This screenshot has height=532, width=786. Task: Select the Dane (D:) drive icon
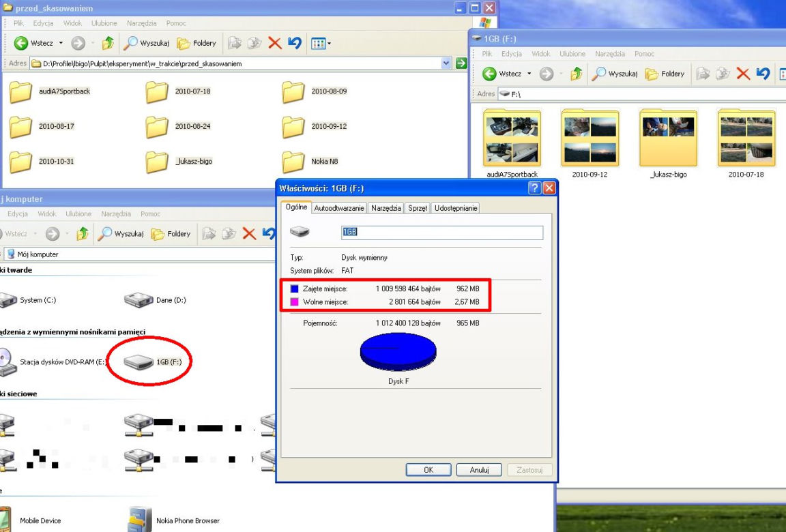coord(139,300)
